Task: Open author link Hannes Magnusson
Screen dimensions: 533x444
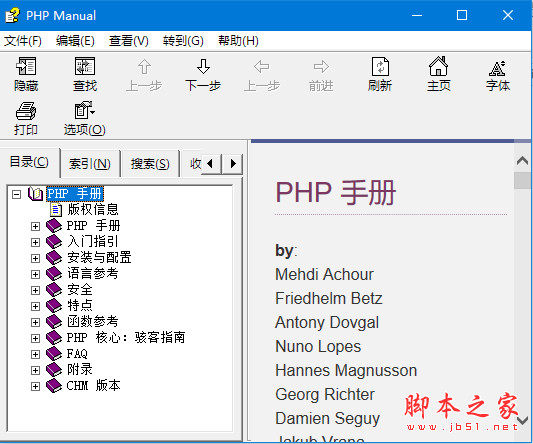Action: pos(346,371)
